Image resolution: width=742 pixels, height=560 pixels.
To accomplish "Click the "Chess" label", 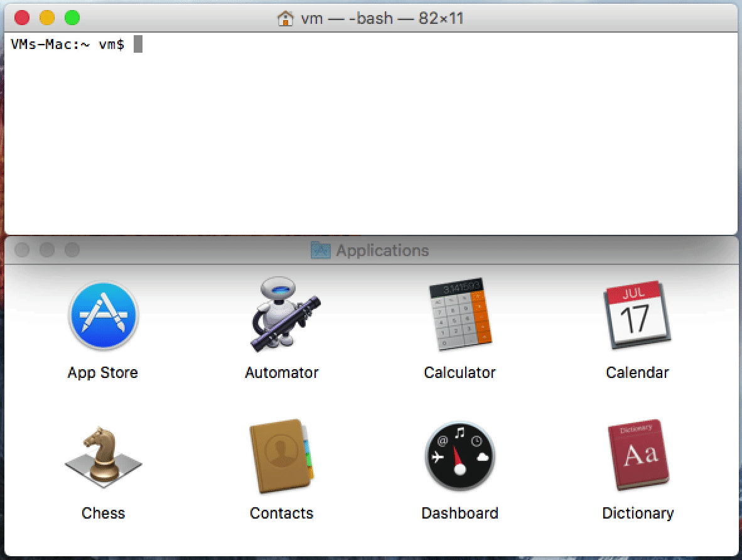I will (x=103, y=513).
